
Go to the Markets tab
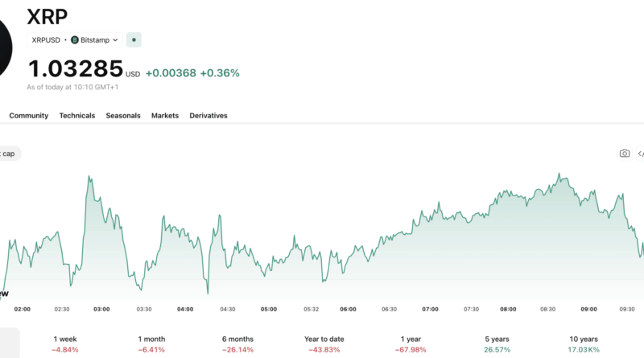[x=165, y=116]
